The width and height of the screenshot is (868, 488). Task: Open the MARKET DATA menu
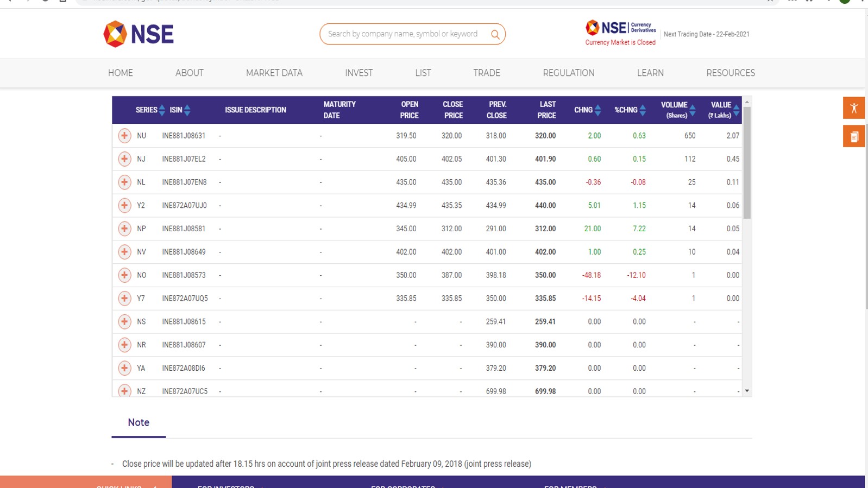pyautogui.click(x=274, y=73)
